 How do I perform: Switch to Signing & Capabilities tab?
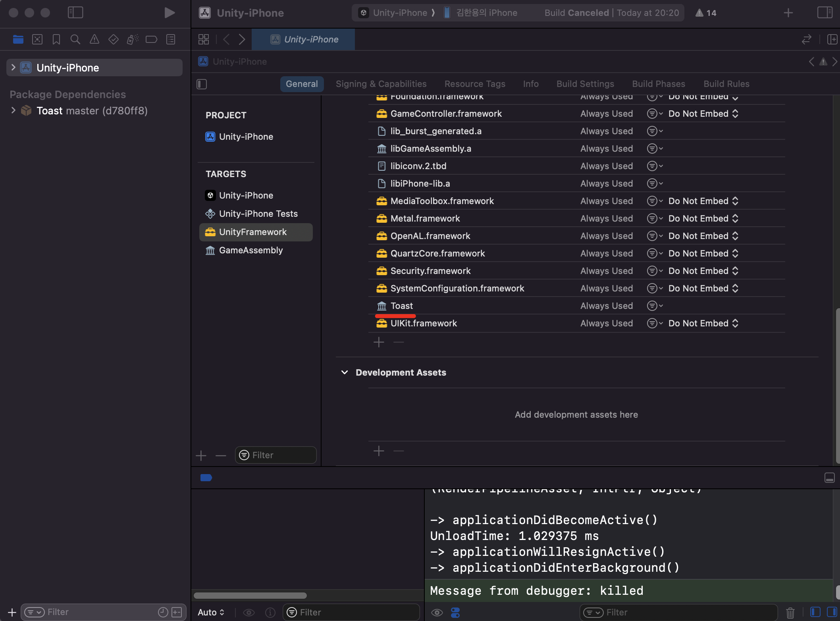(x=381, y=84)
